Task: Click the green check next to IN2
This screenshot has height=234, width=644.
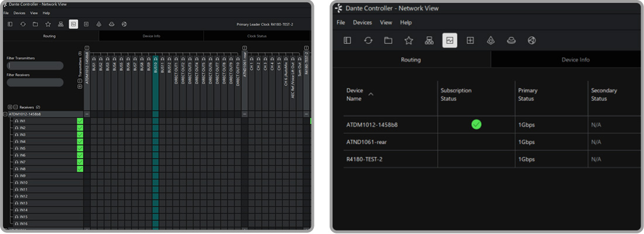Action: pos(80,128)
